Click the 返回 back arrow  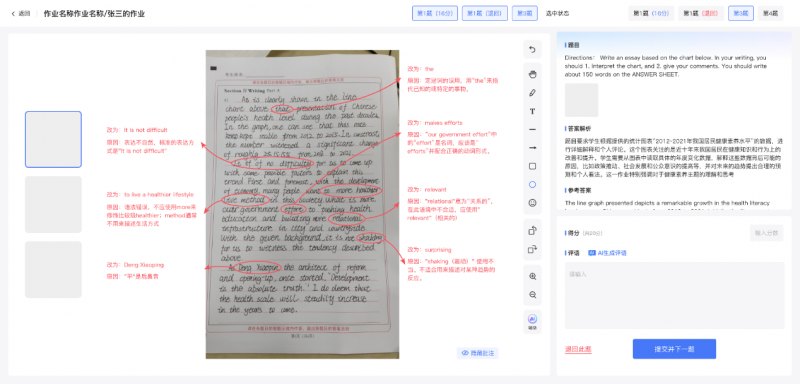pos(21,14)
